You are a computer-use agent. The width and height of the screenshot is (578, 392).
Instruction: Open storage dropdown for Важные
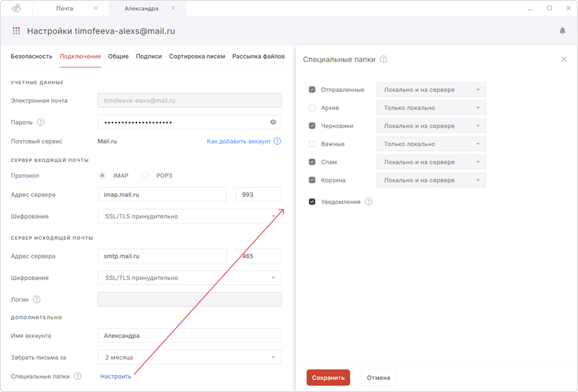[431, 144]
